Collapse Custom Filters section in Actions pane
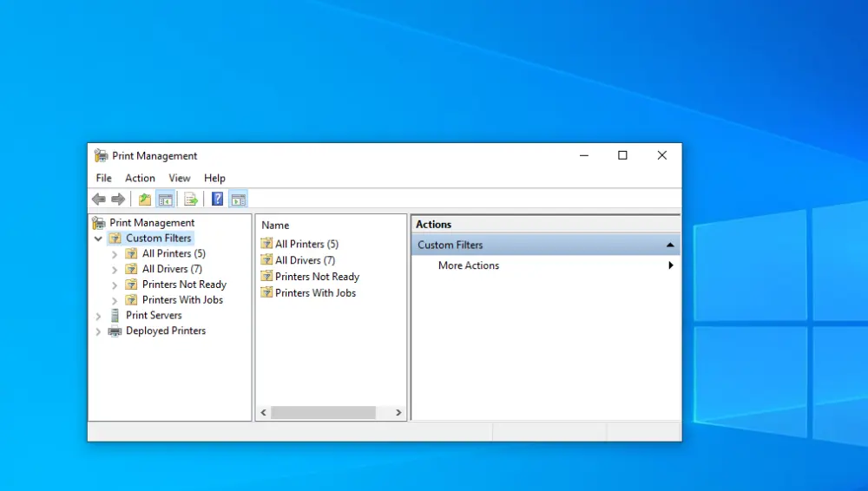868x491 pixels. click(x=669, y=245)
